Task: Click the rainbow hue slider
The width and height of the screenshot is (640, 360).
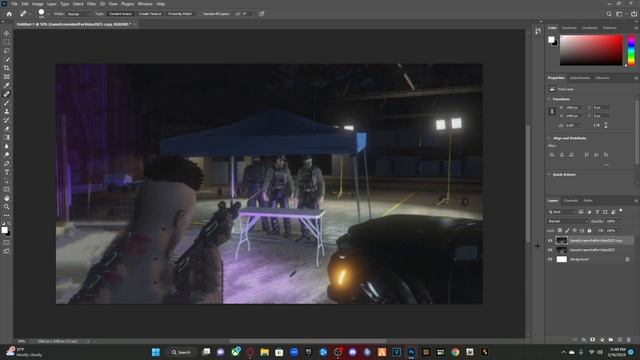Action: coord(631,51)
